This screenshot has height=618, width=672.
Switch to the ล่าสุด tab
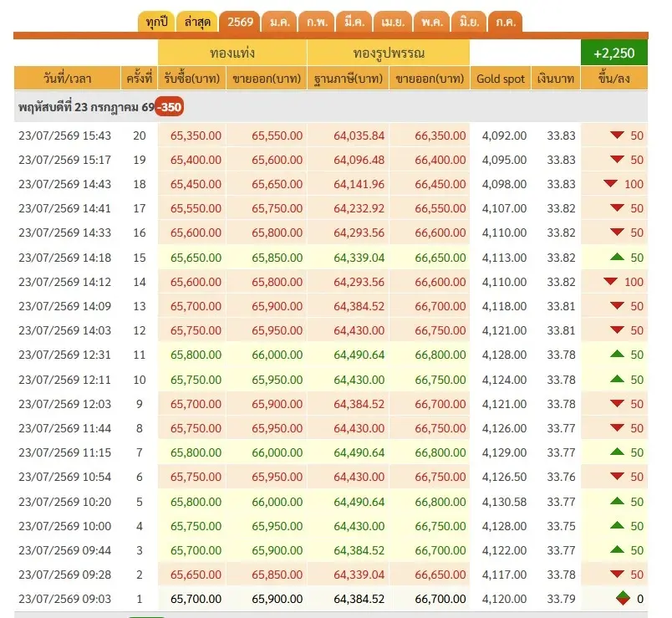tap(197, 22)
